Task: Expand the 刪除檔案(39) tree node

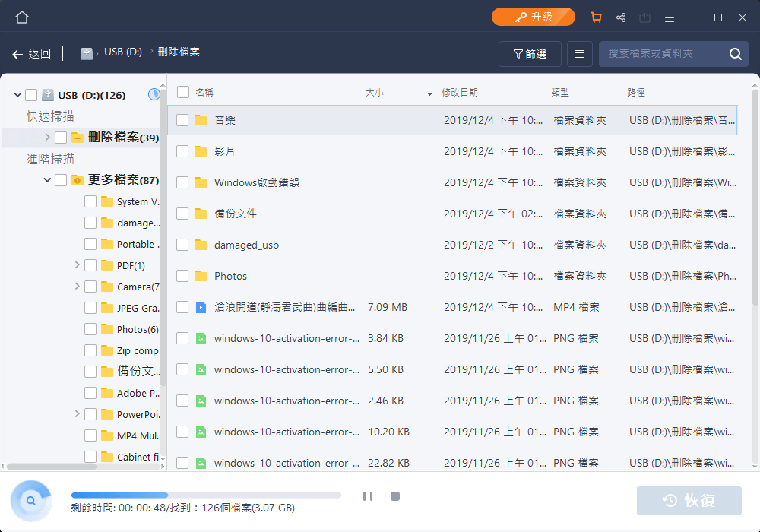Action: click(47, 138)
